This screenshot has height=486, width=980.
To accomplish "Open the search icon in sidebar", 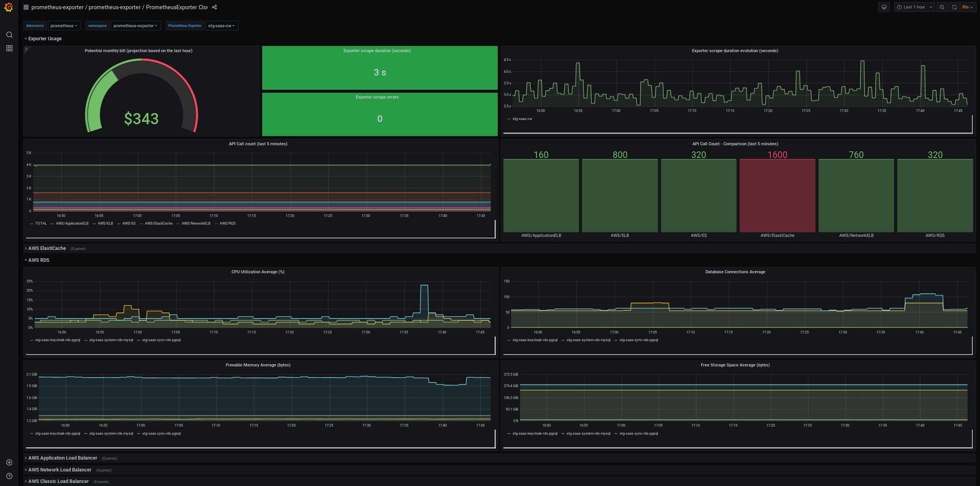I will (9, 35).
